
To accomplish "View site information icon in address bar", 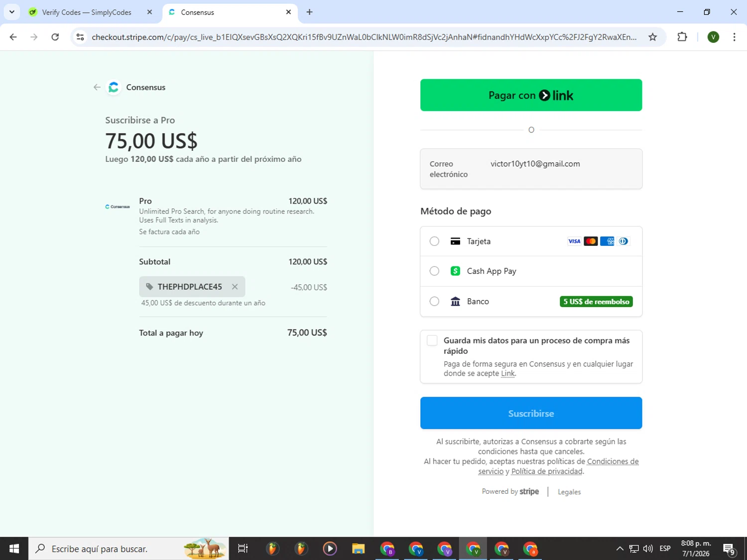I will tap(80, 37).
